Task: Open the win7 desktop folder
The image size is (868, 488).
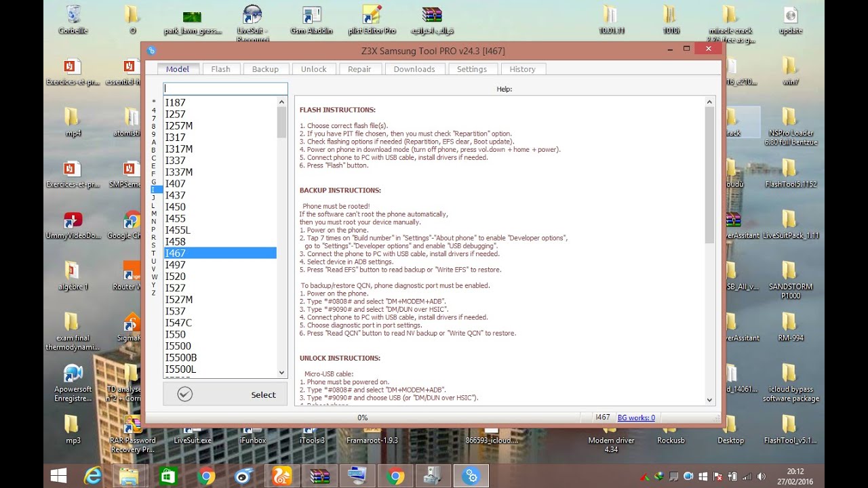Action: (789, 71)
